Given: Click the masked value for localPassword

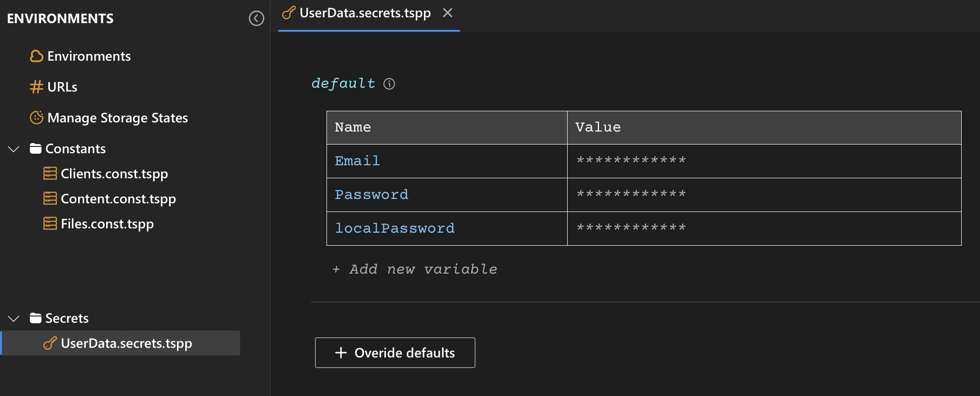Looking at the screenshot, I should pos(631,228).
